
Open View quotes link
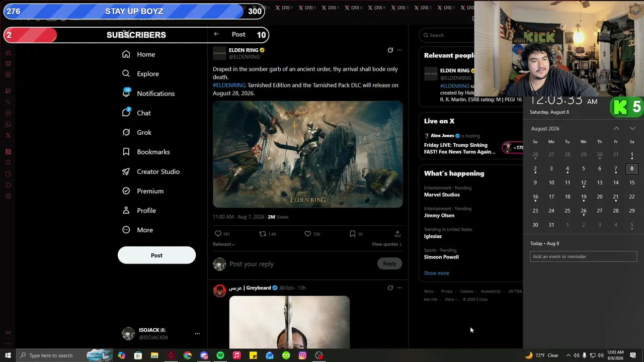(x=386, y=244)
